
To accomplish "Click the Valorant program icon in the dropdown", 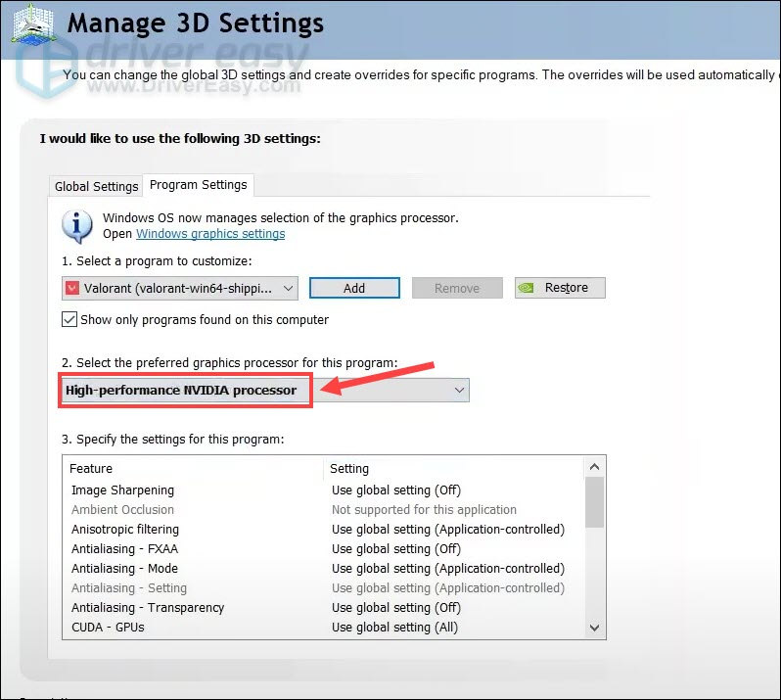I will coord(72,288).
